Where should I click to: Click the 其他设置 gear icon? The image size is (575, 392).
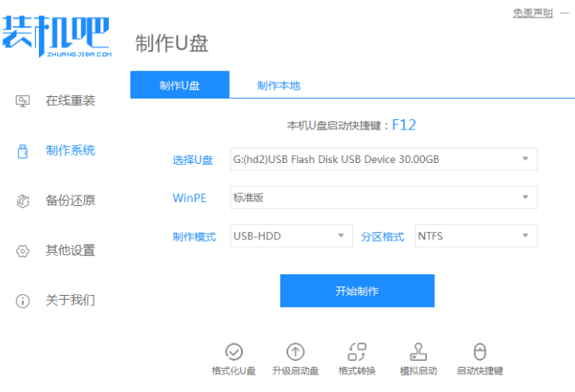(23, 251)
